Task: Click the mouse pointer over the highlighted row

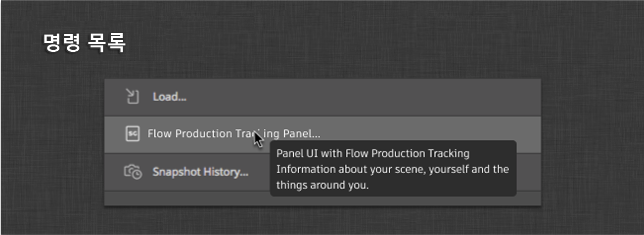Action: [x=258, y=139]
